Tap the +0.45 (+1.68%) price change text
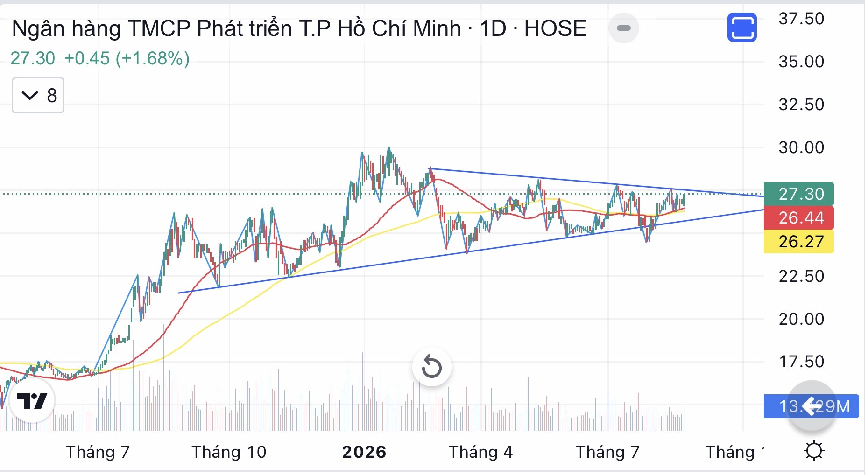Screen dimensions: 868x475 [127, 58]
